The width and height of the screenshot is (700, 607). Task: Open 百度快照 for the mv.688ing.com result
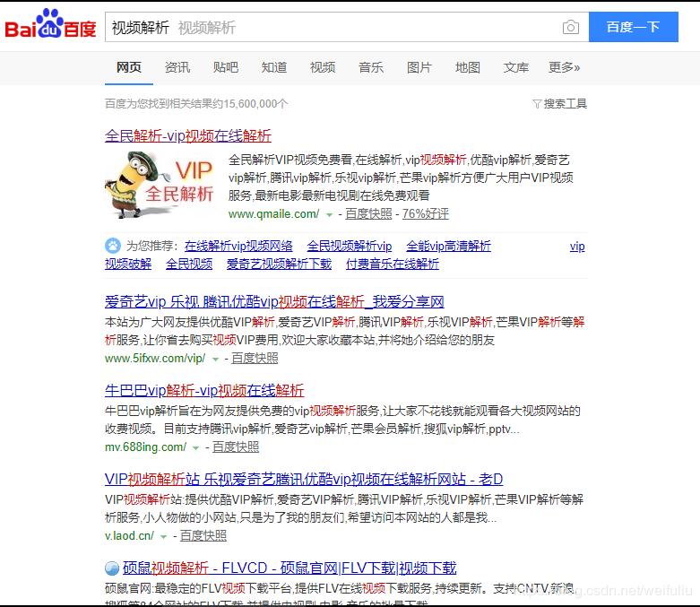[x=236, y=447]
